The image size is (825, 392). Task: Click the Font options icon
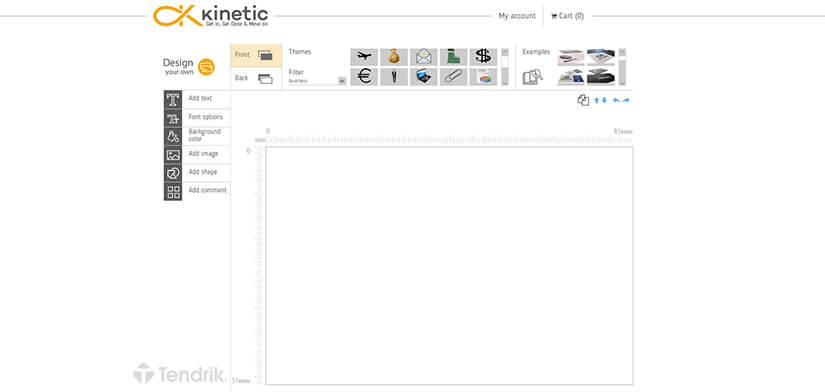click(x=173, y=118)
